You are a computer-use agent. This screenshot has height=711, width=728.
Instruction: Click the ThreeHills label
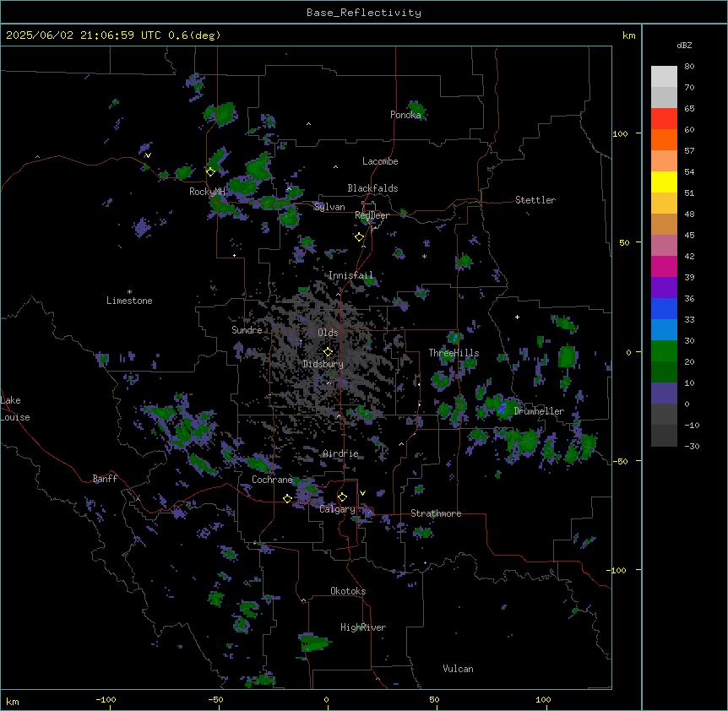coord(454,353)
